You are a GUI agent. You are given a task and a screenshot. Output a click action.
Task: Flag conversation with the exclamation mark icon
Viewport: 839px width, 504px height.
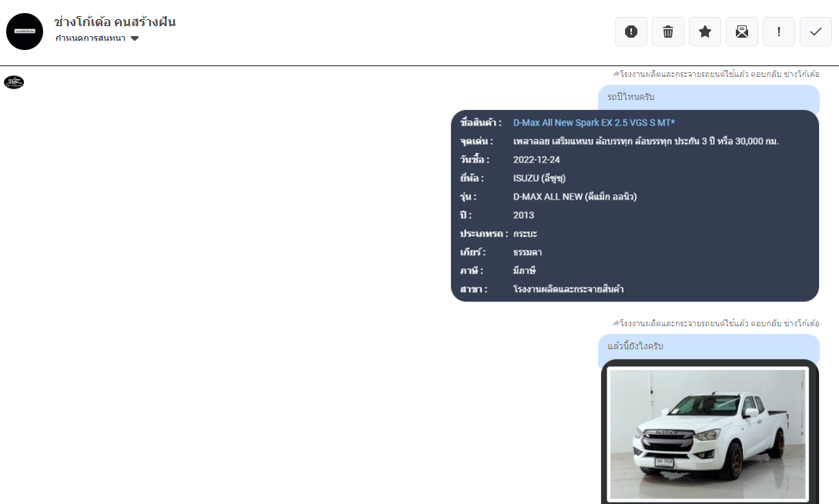point(778,32)
